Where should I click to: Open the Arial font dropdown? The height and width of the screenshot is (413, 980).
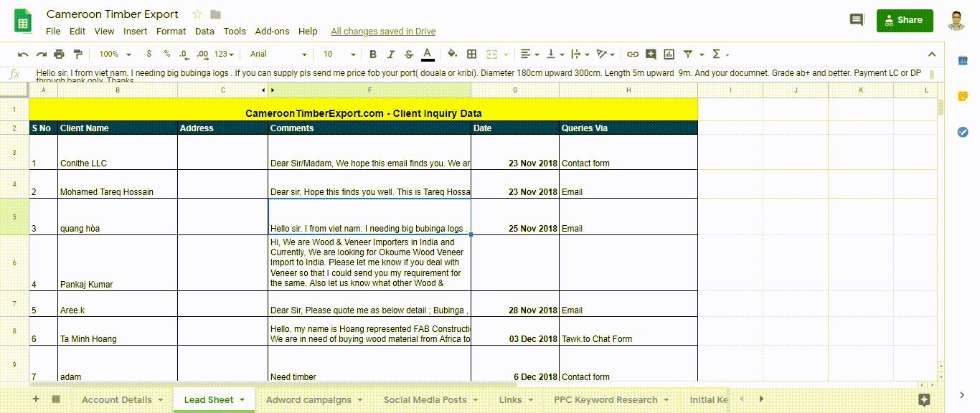(278, 54)
